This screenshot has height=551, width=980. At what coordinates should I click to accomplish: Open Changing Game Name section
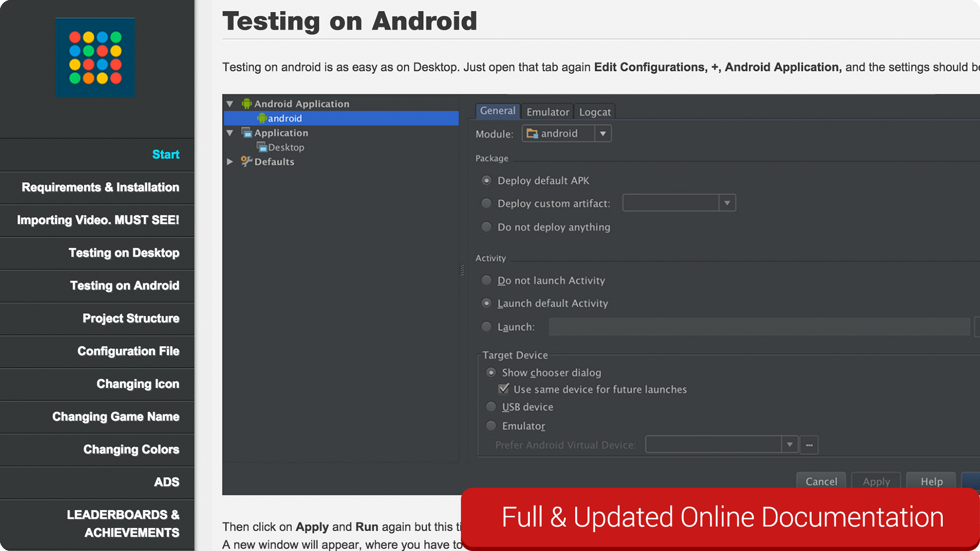[97, 417]
